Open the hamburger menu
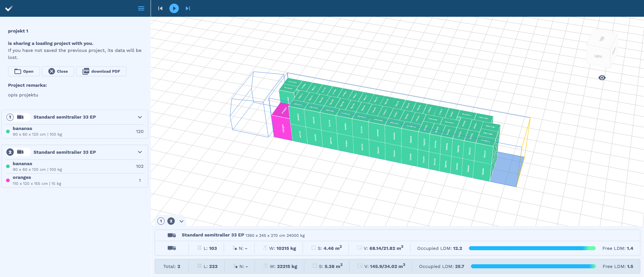This screenshot has width=644, height=277. pos(141,8)
